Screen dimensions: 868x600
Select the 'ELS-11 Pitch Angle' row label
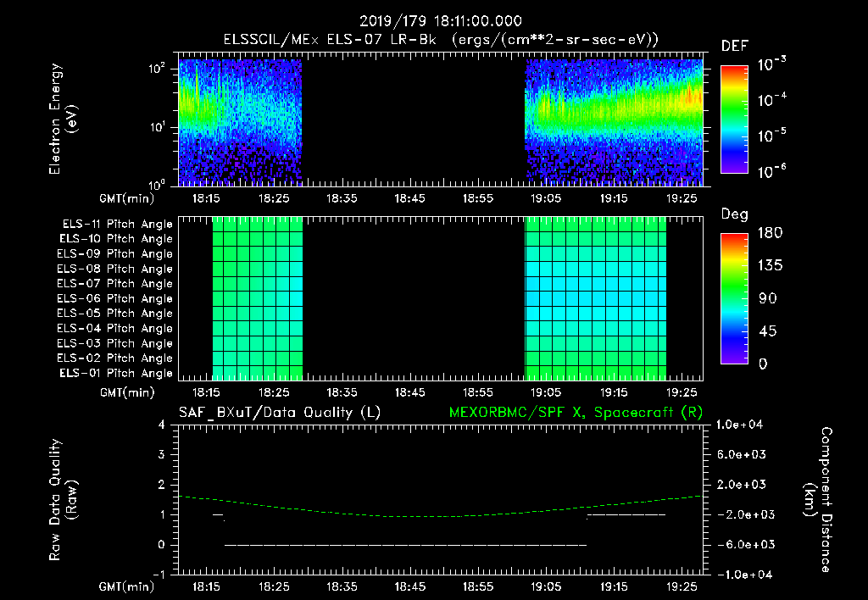pyautogui.click(x=117, y=225)
